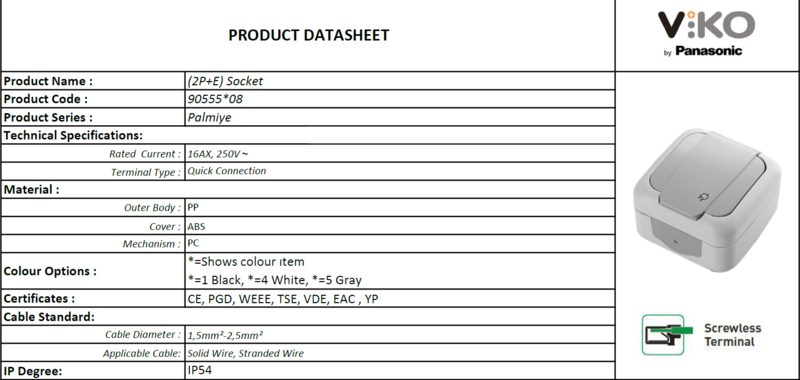Image resolution: width=800 pixels, height=380 pixels.
Task: Click the cable diameter 1,5mm²-2,5mm² value
Action: coord(225,335)
